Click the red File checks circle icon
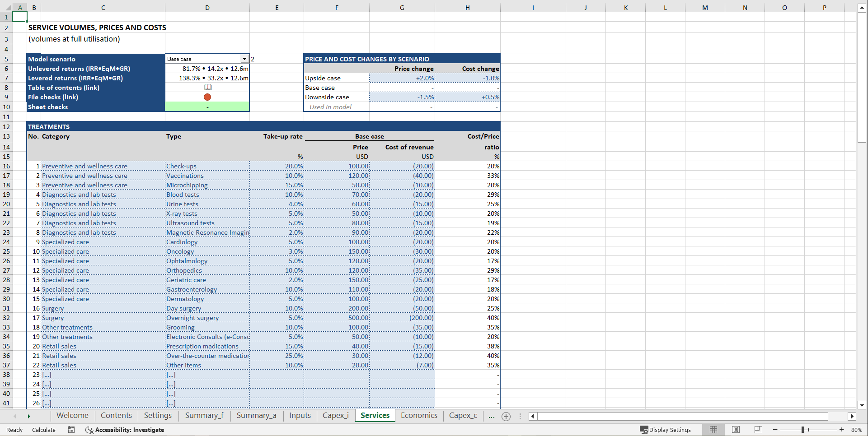 (x=207, y=97)
